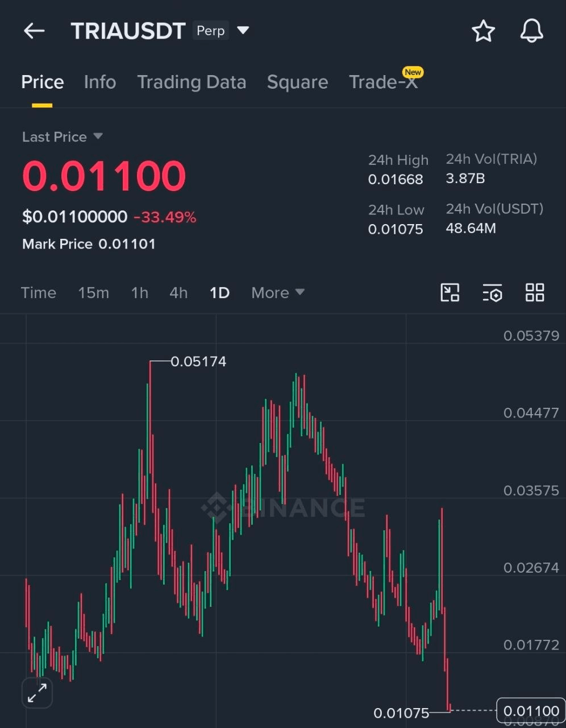This screenshot has width=566, height=728.
Task: Switch to the Trading Data tab
Action: 192,82
